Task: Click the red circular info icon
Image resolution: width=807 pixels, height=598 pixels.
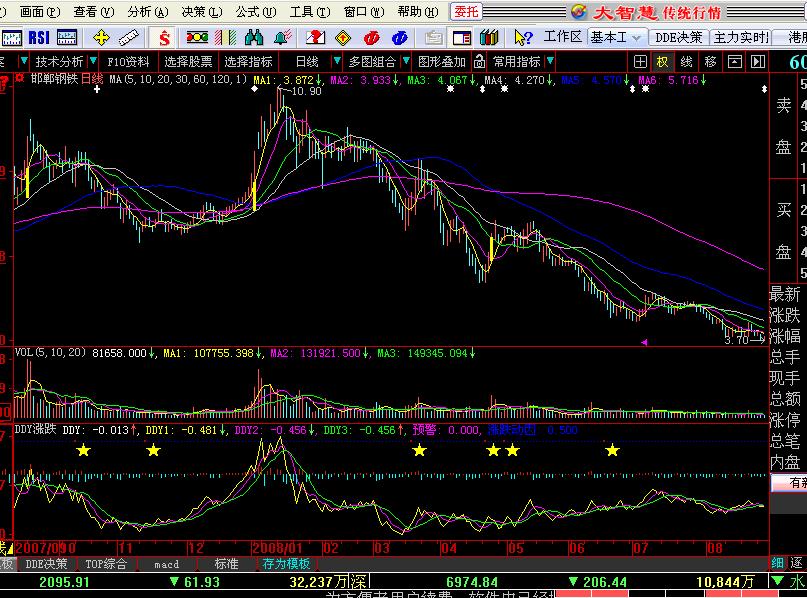Action: [x=371, y=38]
